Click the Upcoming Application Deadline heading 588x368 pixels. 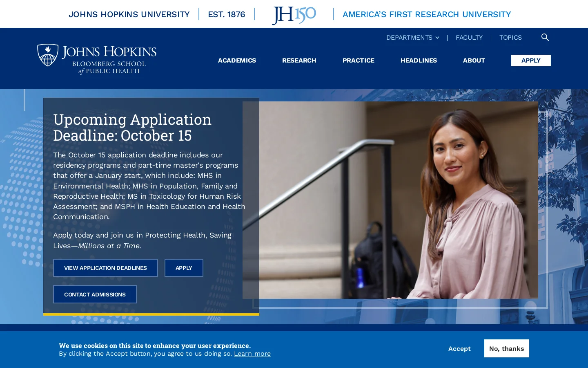pos(132,127)
